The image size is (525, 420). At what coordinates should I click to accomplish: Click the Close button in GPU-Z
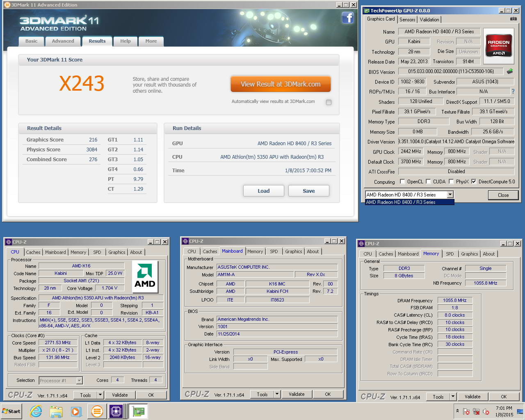503,195
